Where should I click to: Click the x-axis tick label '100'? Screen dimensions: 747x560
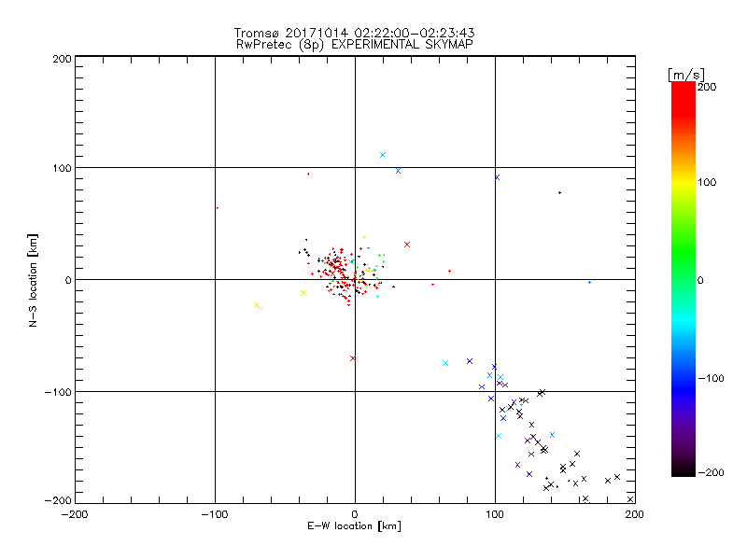(x=495, y=514)
